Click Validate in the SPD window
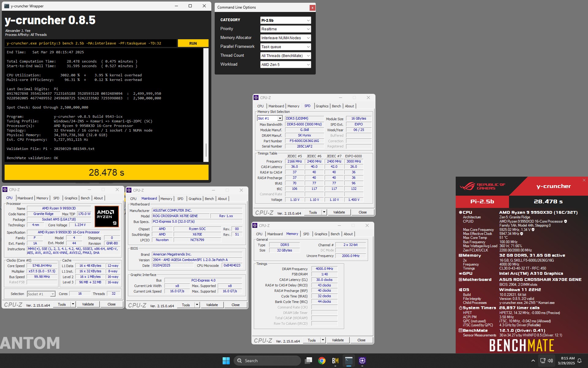The image size is (588, 368). pos(339,212)
